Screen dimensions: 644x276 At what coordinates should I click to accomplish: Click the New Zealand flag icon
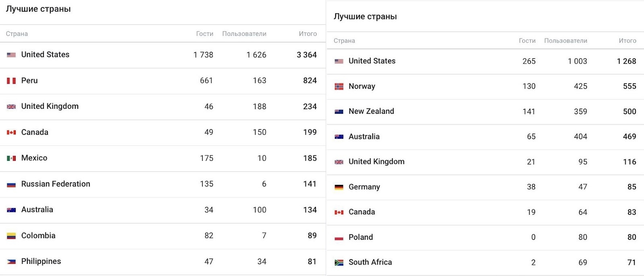point(339,112)
